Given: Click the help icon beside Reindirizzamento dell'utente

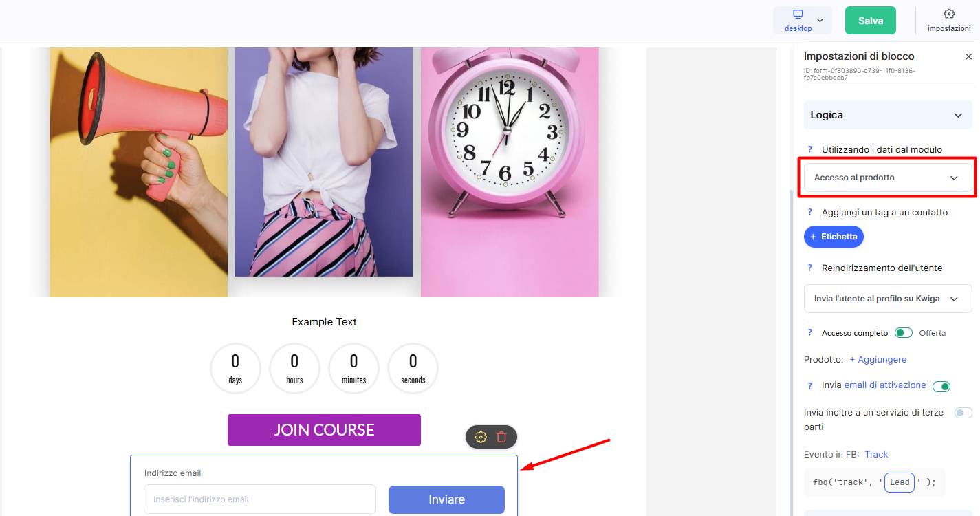Looking at the screenshot, I should (x=810, y=268).
